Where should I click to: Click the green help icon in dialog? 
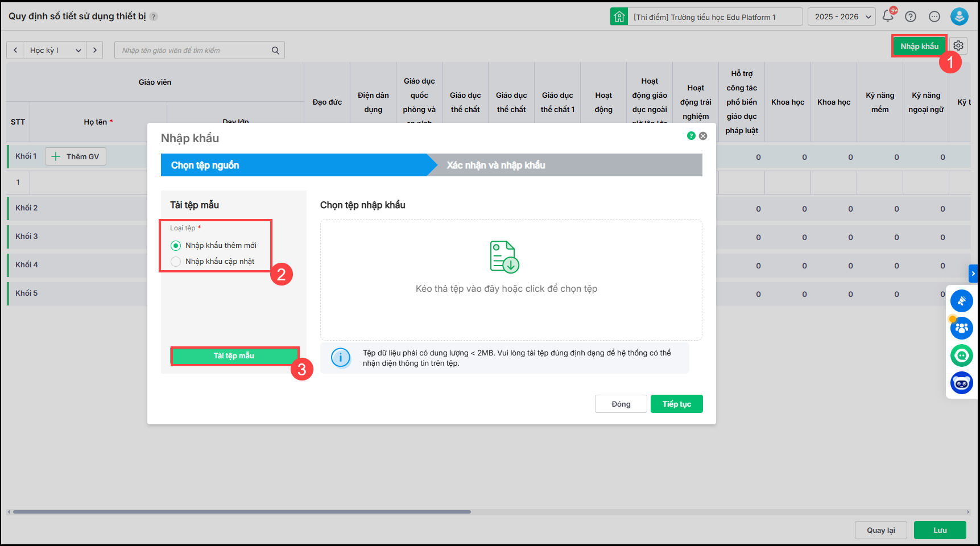(691, 136)
